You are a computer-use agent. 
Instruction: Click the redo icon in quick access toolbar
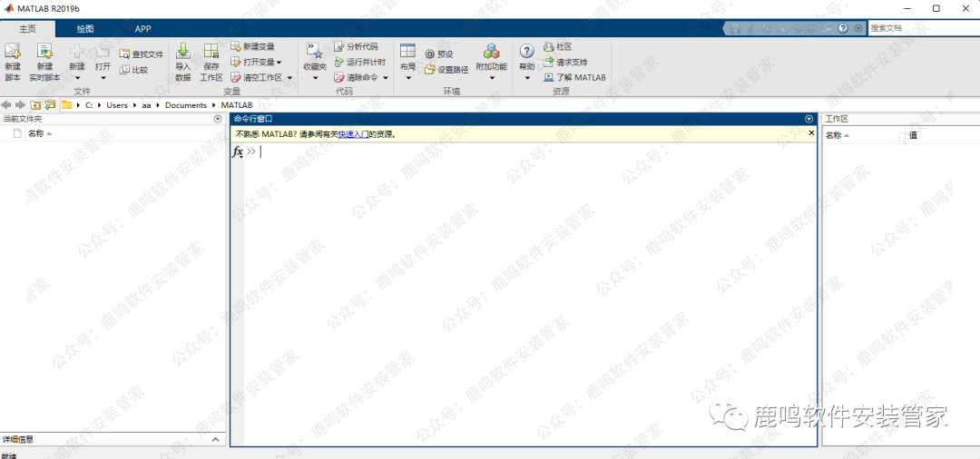coord(812,28)
